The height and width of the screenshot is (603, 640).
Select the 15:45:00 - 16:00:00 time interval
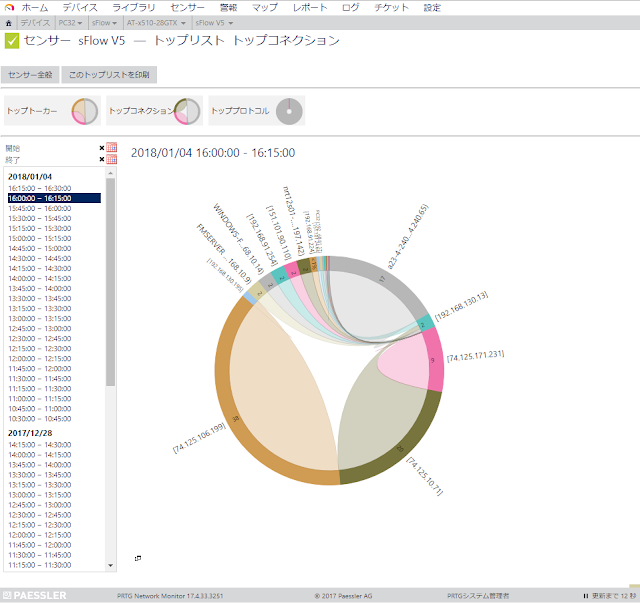[40, 208]
